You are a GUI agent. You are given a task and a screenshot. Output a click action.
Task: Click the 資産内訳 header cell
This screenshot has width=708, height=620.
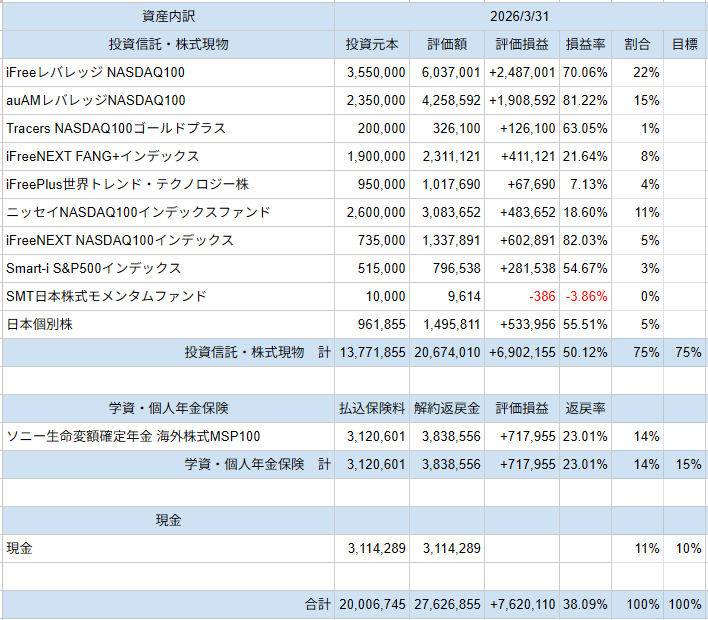point(168,17)
